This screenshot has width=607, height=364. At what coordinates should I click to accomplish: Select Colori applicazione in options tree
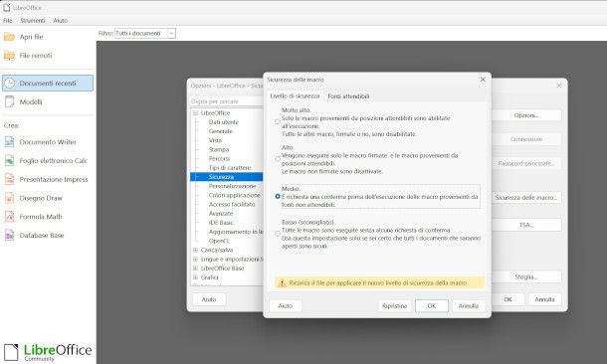[x=235, y=195]
